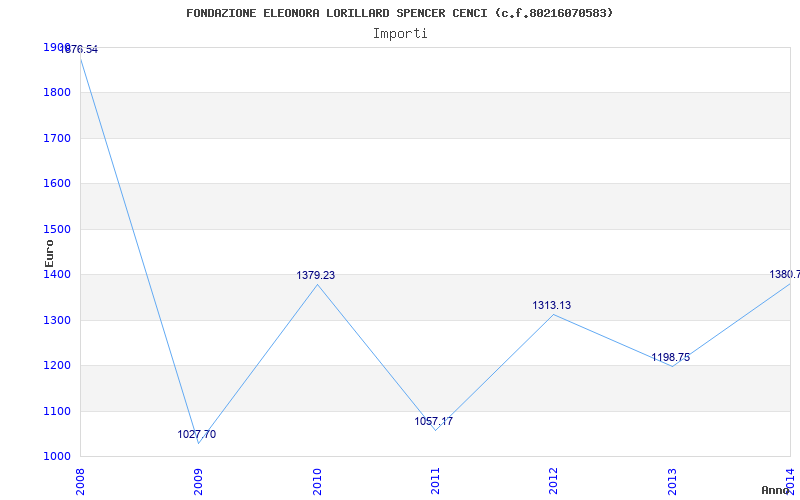Select the 1379.23 peak value label
The image size is (800, 500).
click(x=316, y=275)
